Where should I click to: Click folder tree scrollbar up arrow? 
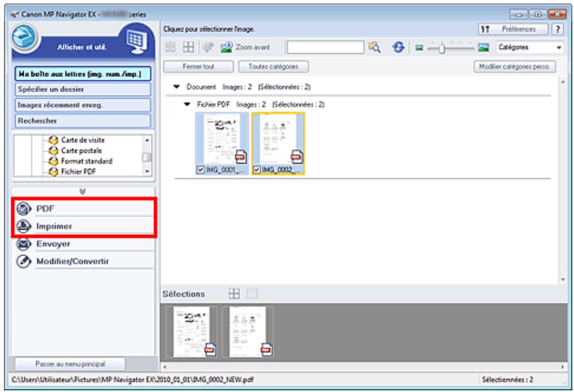coord(147,140)
